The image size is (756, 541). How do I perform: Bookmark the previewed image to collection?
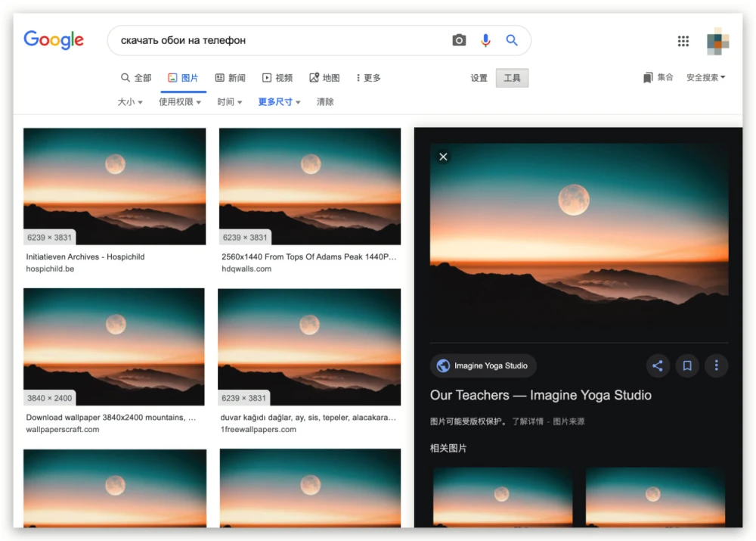687,365
